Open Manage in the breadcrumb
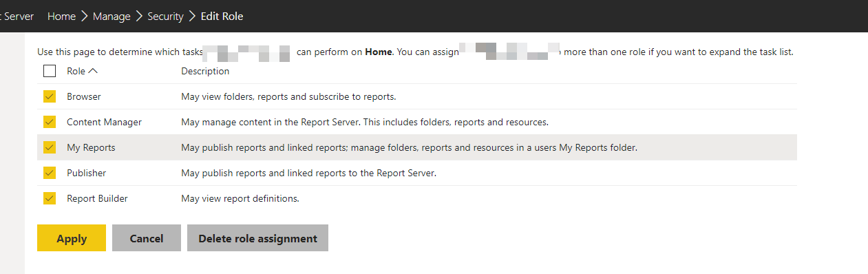The image size is (868, 274). pyautogui.click(x=112, y=16)
